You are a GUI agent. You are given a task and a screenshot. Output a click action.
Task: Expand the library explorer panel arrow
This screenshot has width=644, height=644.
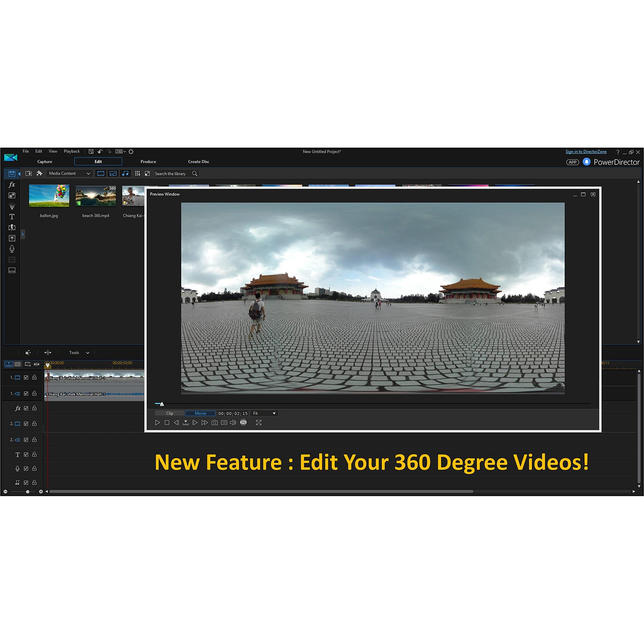tap(23, 234)
